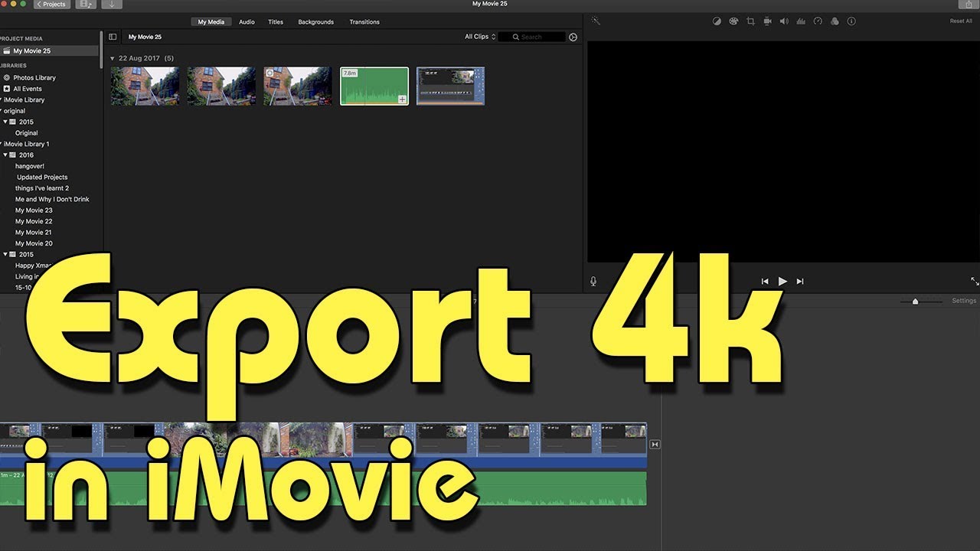This screenshot has width=980, height=551.
Task: Skip to the previous clip
Action: point(765,282)
